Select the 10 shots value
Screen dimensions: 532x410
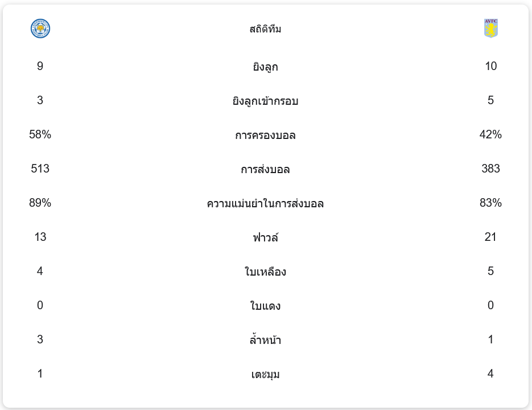click(490, 67)
